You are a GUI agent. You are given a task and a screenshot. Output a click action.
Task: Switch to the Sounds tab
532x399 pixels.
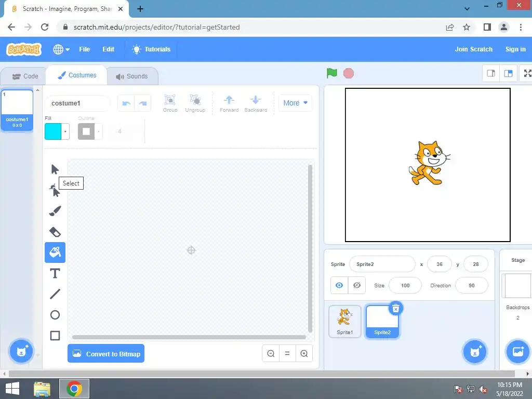pyautogui.click(x=132, y=76)
